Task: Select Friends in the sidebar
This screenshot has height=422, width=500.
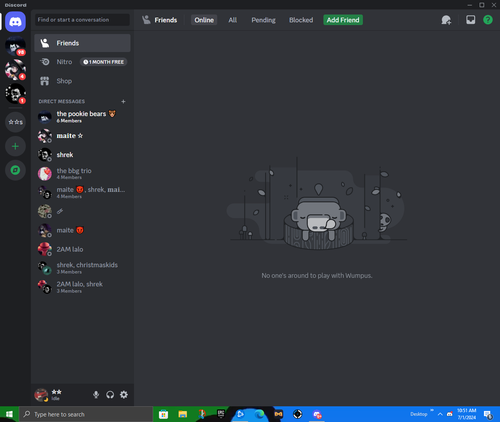Action: (82, 43)
